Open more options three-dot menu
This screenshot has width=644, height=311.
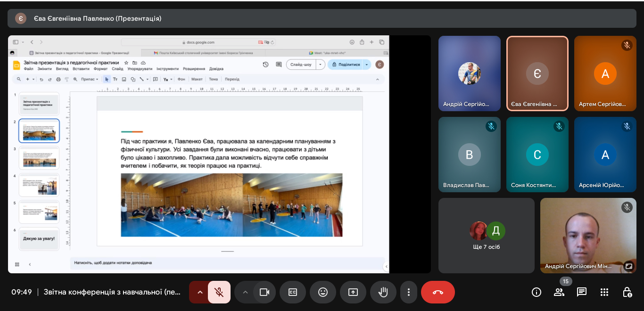pyautogui.click(x=409, y=292)
